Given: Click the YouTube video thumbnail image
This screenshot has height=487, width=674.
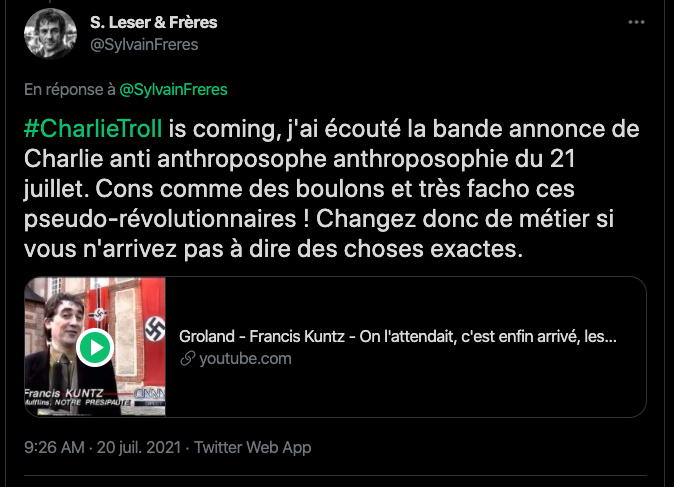Looking at the screenshot, I should [95, 347].
